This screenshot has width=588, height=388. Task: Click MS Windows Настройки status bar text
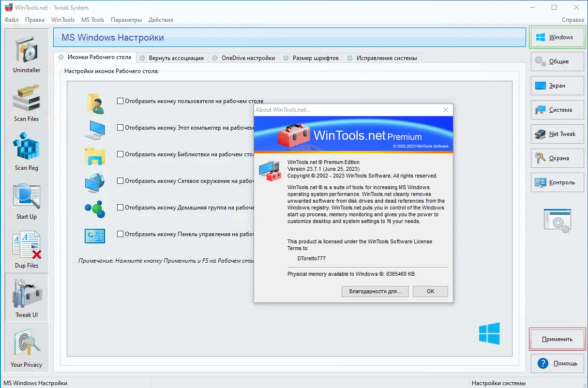coord(35,383)
